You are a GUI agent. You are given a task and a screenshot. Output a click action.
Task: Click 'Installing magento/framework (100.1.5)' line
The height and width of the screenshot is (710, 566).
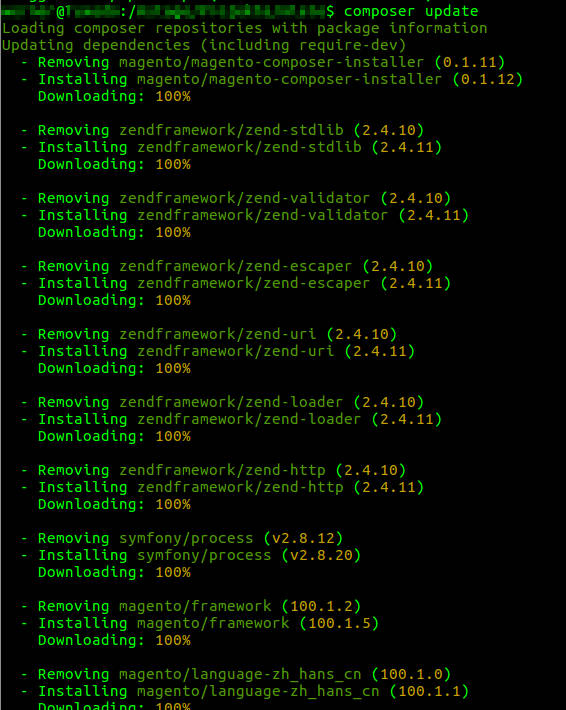point(200,624)
